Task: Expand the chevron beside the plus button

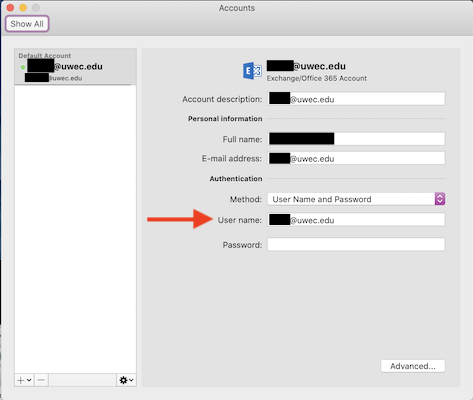Action: pyautogui.click(x=29, y=380)
